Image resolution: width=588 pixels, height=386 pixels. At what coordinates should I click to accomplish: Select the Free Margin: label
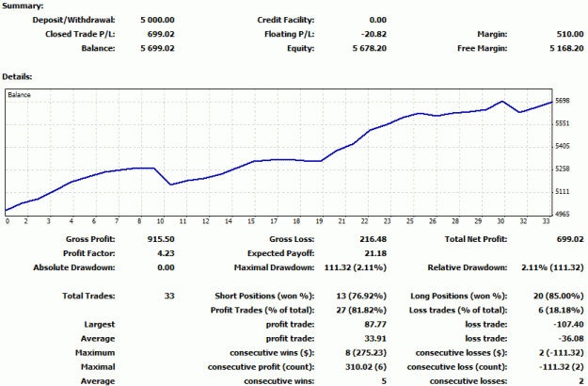[x=483, y=48]
